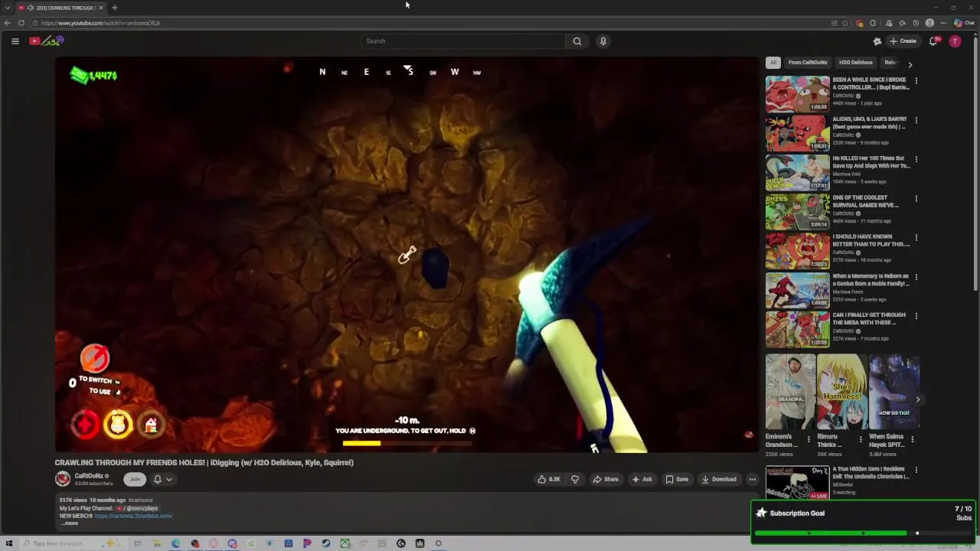This screenshot has width=980, height=551.
Task: Open Copilot Chat in browser toolbar
Action: [964, 23]
